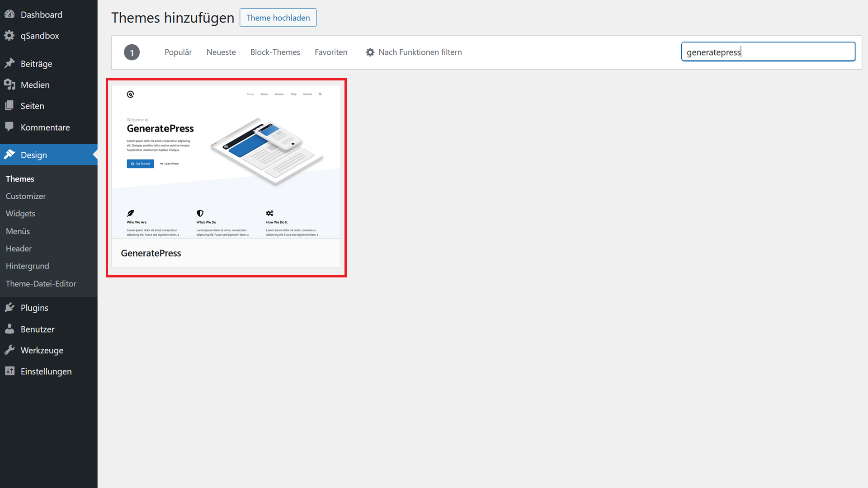Click the filter gear icon
This screenshot has width=868, height=488.
point(370,52)
